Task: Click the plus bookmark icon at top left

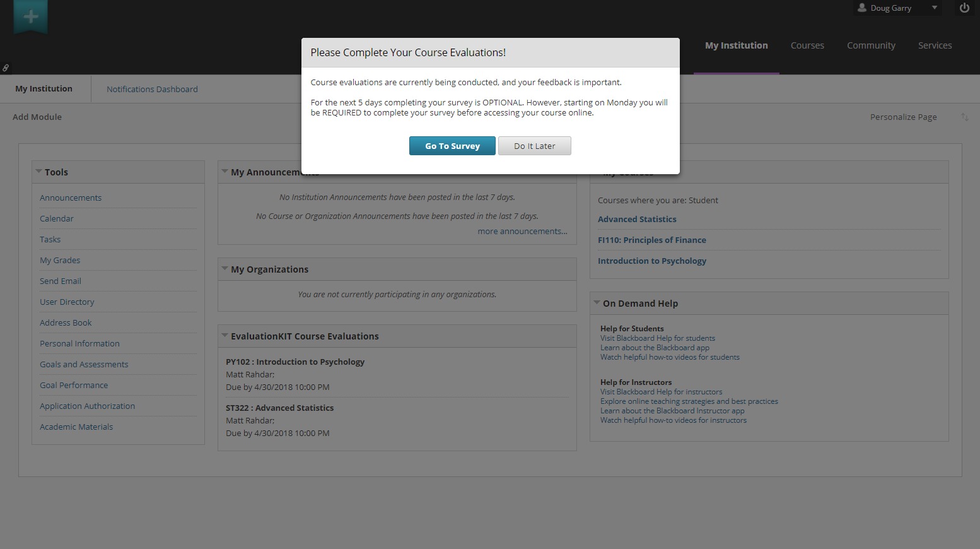Action: click(30, 17)
